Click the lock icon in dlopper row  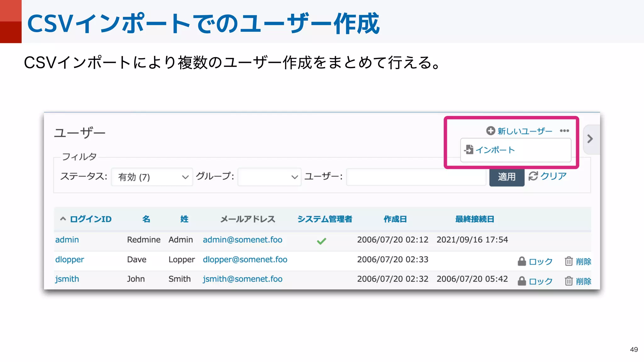tap(522, 261)
